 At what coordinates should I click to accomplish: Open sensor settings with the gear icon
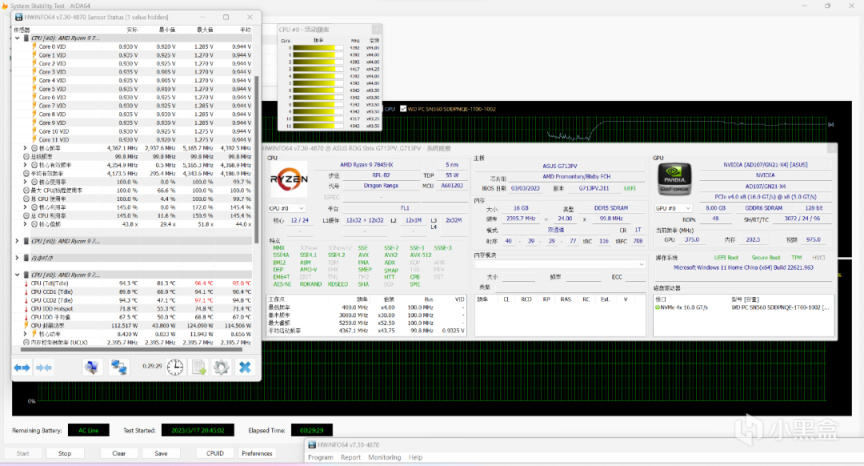click(x=222, y=367)
